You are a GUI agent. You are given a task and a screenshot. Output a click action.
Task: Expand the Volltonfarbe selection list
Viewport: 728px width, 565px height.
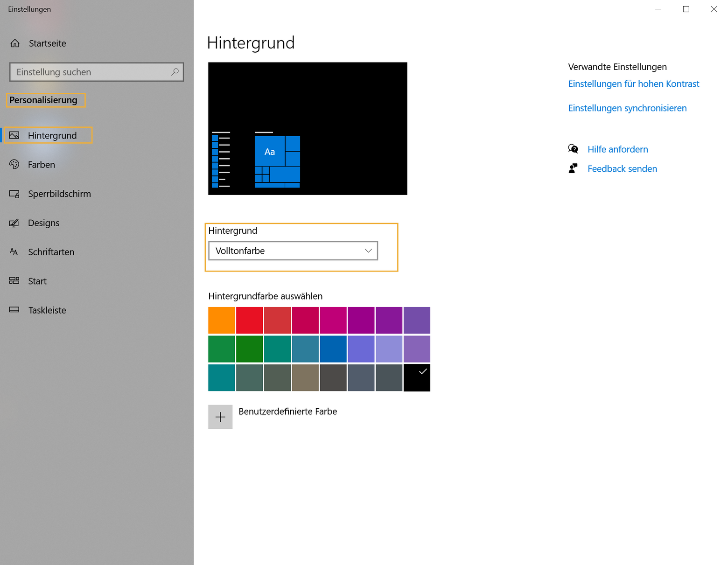pos(293,251)
